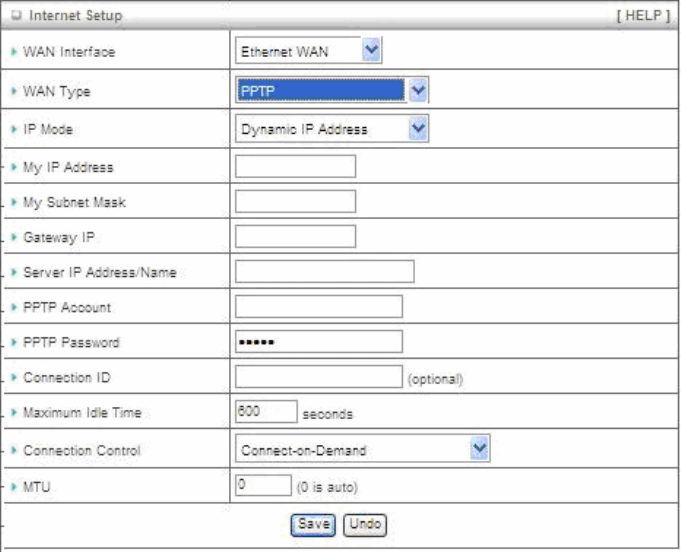Click the arrow beside PPTP Account
This screenshot has width=681, height=552.
(14, 307)
